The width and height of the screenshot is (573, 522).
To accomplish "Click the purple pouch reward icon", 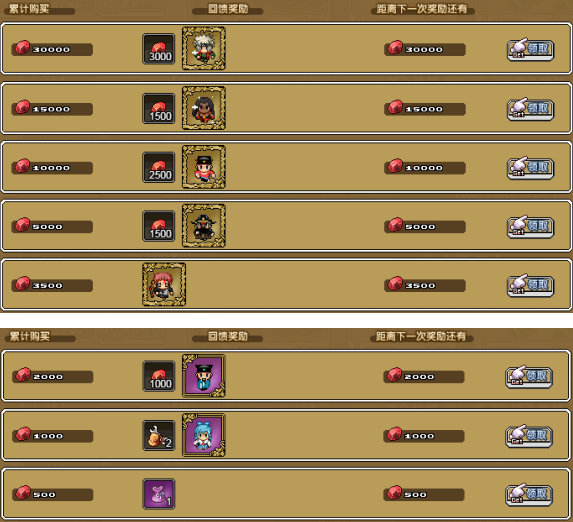I will pyautogui.click(x=159, y=494).
